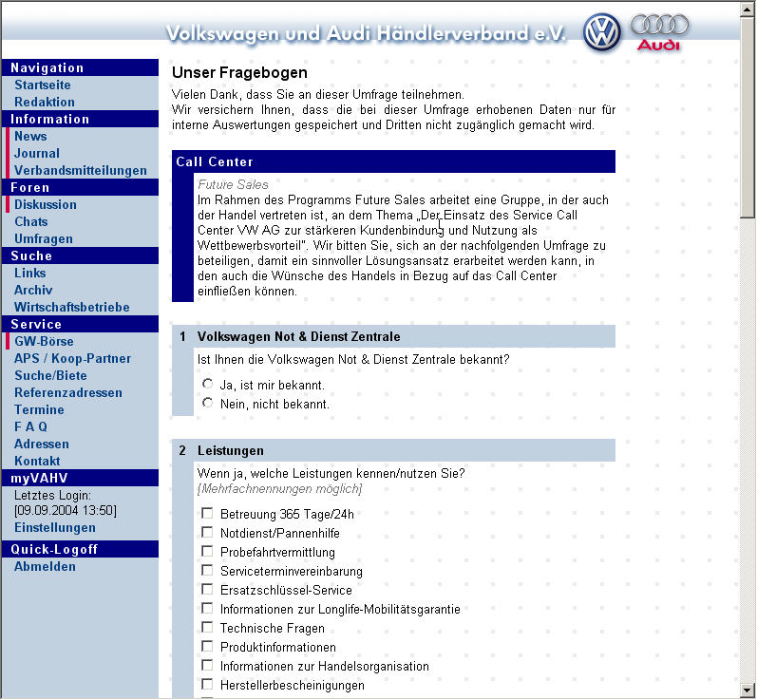Image resolution: width=757 pixels, height=700 pixels.
Task: Open the News section
Action: [30, 136]
